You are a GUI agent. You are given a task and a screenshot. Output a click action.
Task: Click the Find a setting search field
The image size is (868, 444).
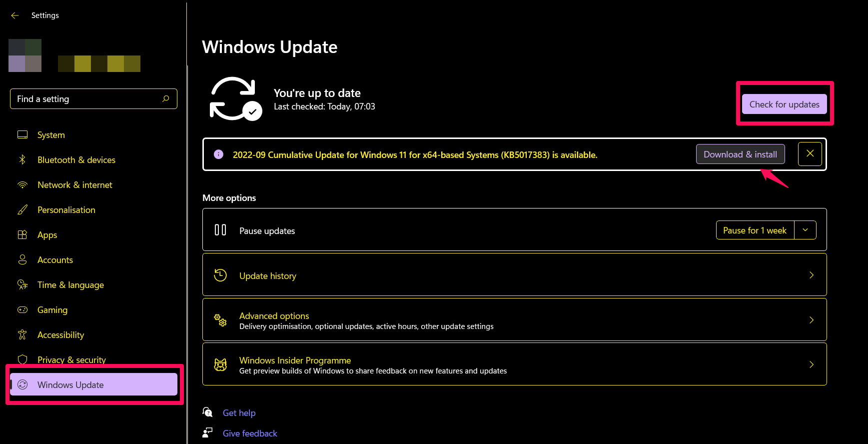pyautogui.click(x=93, y=98)
